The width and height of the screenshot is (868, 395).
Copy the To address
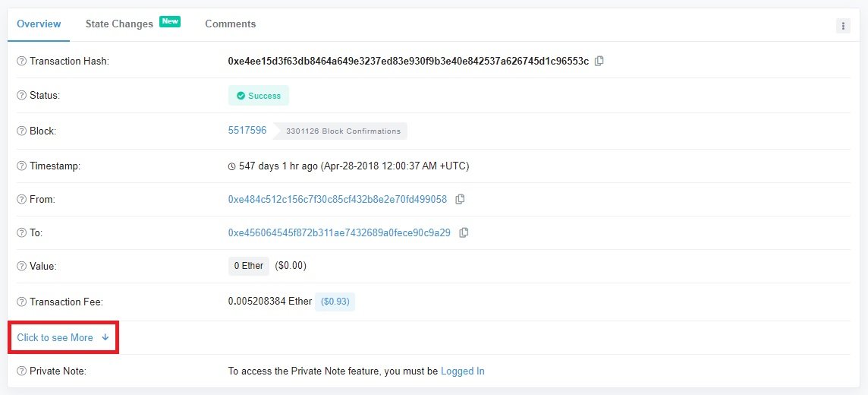[x=464, y=232]
